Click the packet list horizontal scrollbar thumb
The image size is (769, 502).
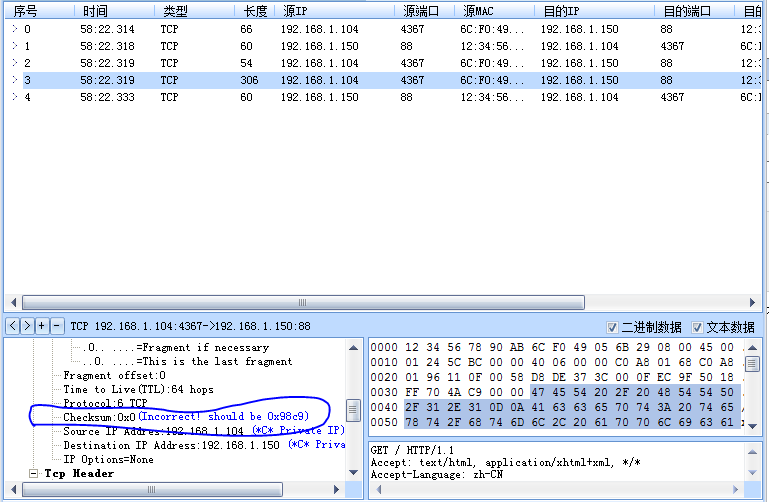(x=303, y=302)
